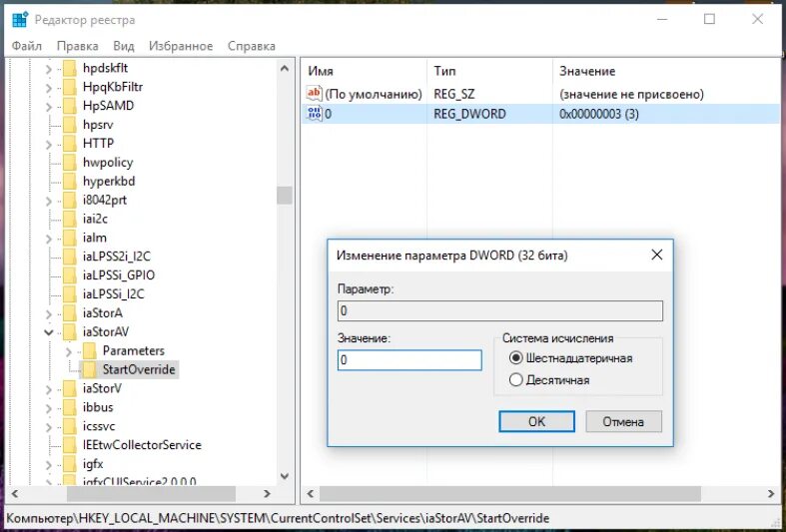Click the REG_SZ string value icon
The image size is (786, 532).
tap(315, 93)
